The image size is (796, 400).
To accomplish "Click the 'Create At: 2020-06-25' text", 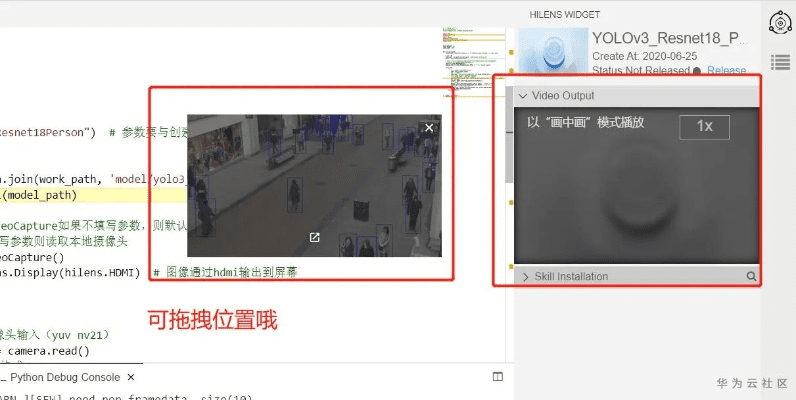I will click(645, 56).
